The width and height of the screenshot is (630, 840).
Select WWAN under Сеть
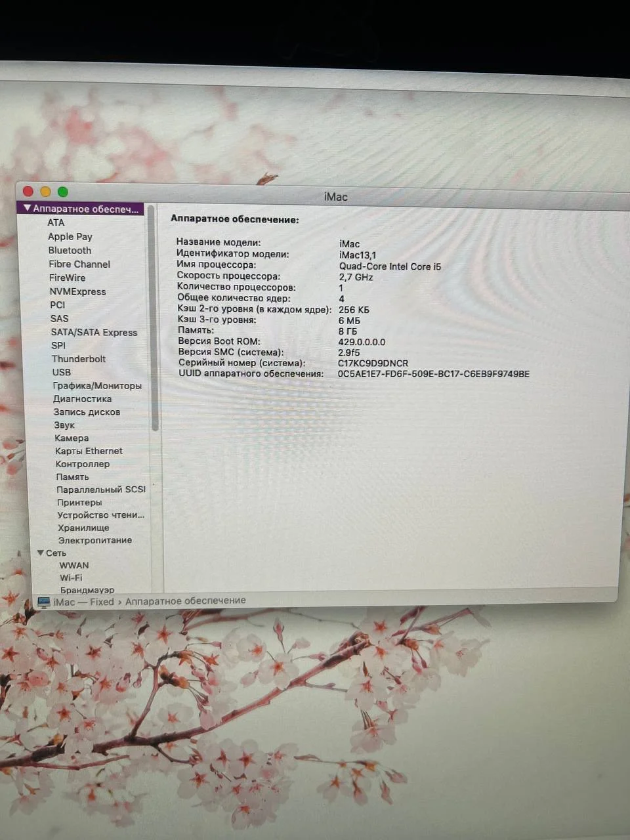(74, 565)
